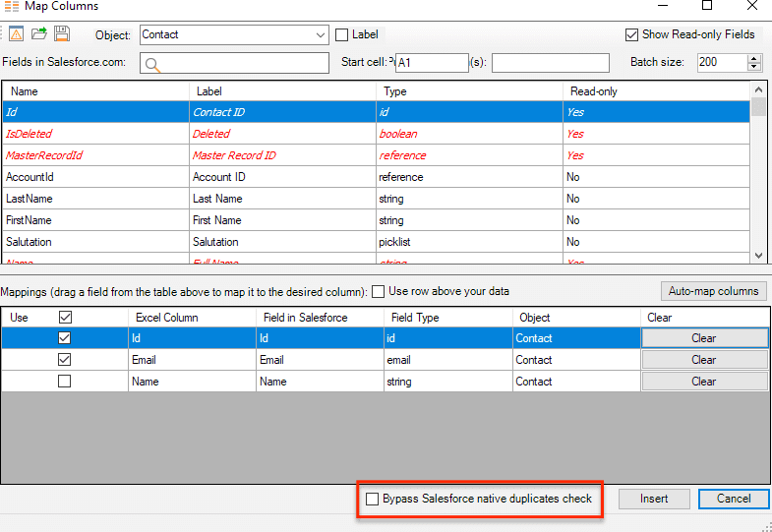
Task: Decrease batch size with the down arrow
Action: click(x=754, y=68)
